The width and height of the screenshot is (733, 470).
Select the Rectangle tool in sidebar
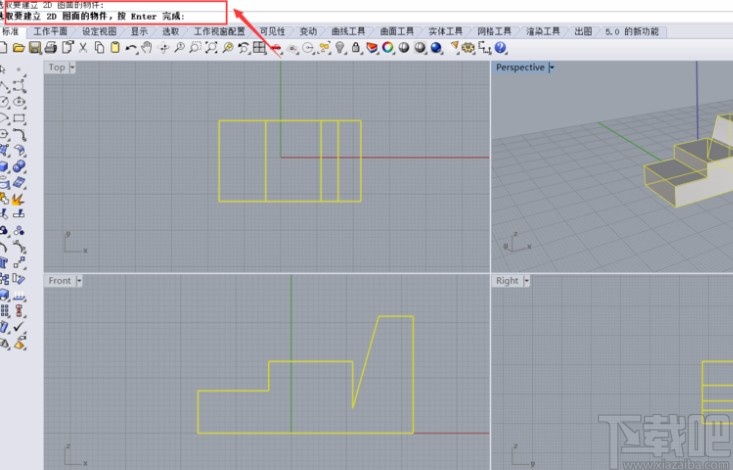19,118
